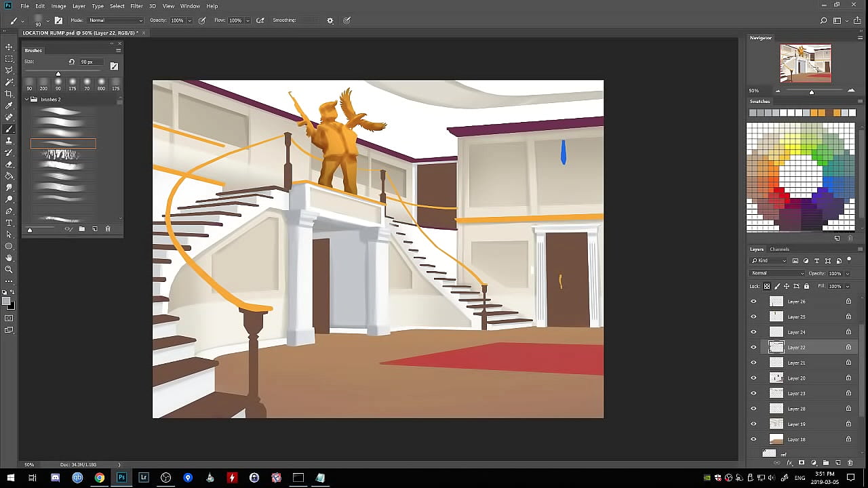Open the Filter menu
Viewport: 868px width, 488px height.
[x=136, y=6]
